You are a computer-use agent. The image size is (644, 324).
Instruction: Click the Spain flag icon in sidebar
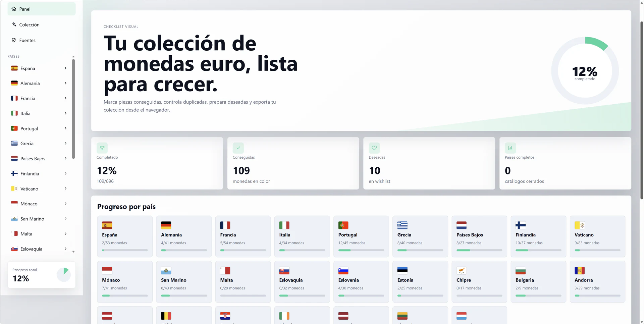pyautogui.click(x=14, y=68)
